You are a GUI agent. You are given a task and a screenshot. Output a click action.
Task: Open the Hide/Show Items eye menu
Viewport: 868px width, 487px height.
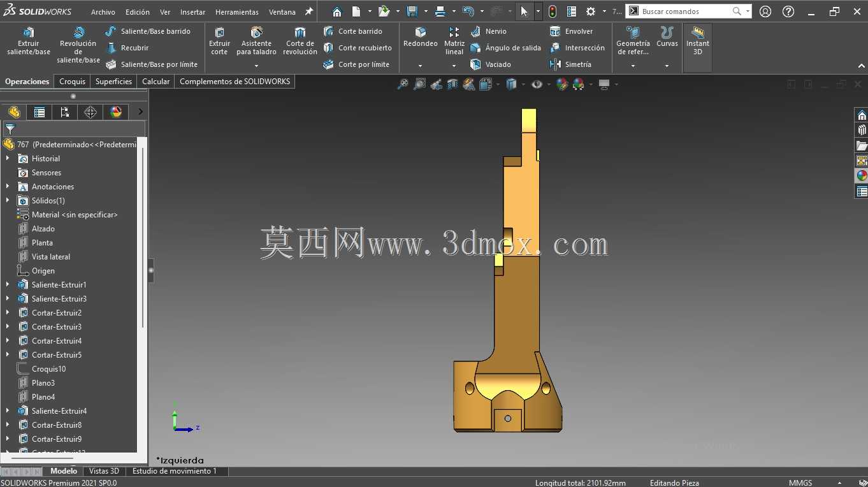[x=537, y=84]
